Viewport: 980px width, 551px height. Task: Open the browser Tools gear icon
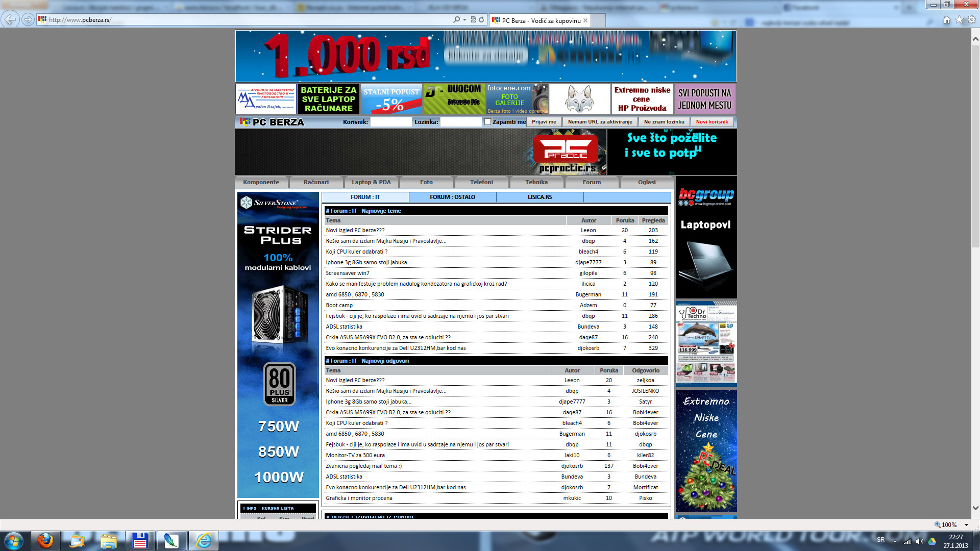(x=972, y=20)
